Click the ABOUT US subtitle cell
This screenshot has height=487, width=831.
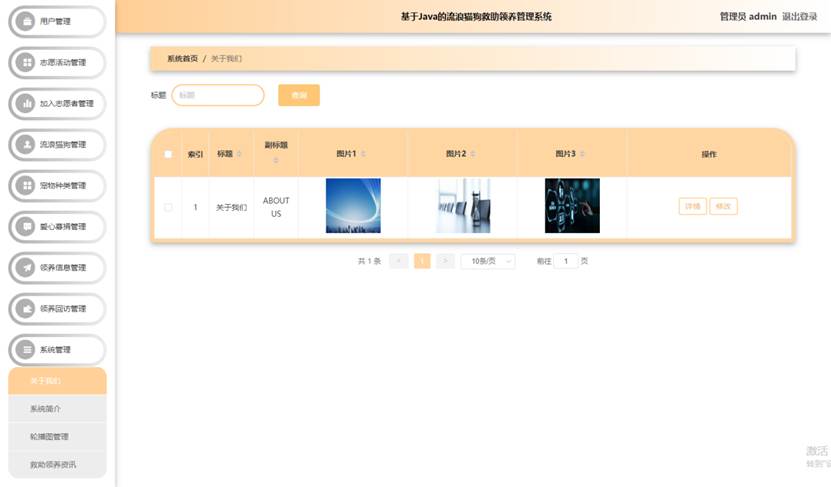point(276,207)
